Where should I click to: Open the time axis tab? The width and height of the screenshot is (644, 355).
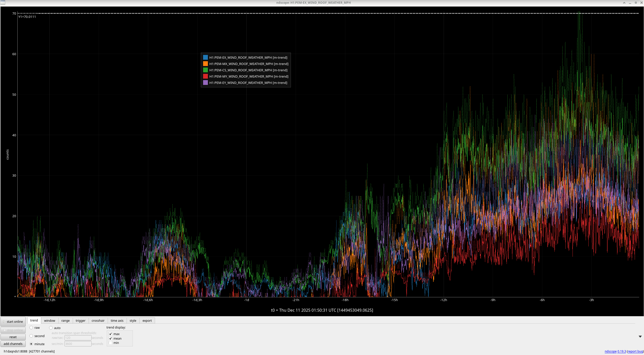coord(117,320)
